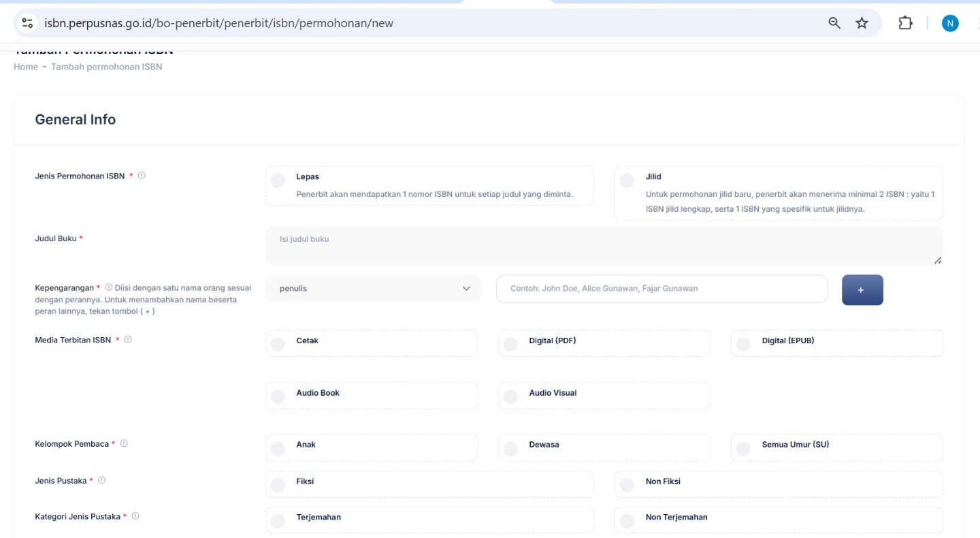Choose the Jilid ISBN request option

(x=627, y=181)
